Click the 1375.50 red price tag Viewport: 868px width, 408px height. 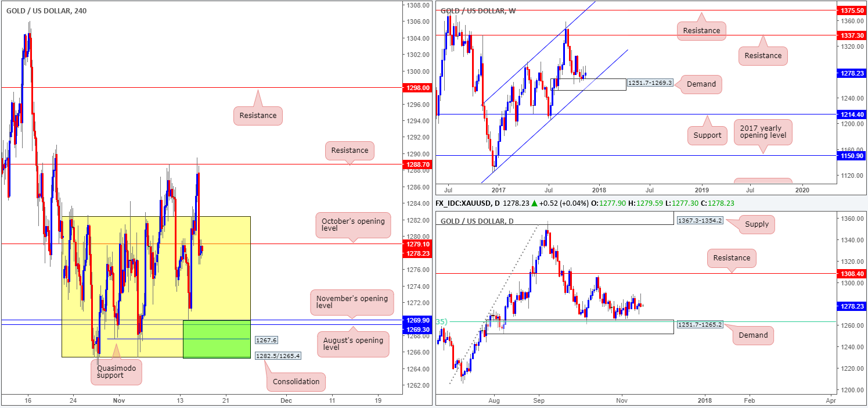coord(851,10)
